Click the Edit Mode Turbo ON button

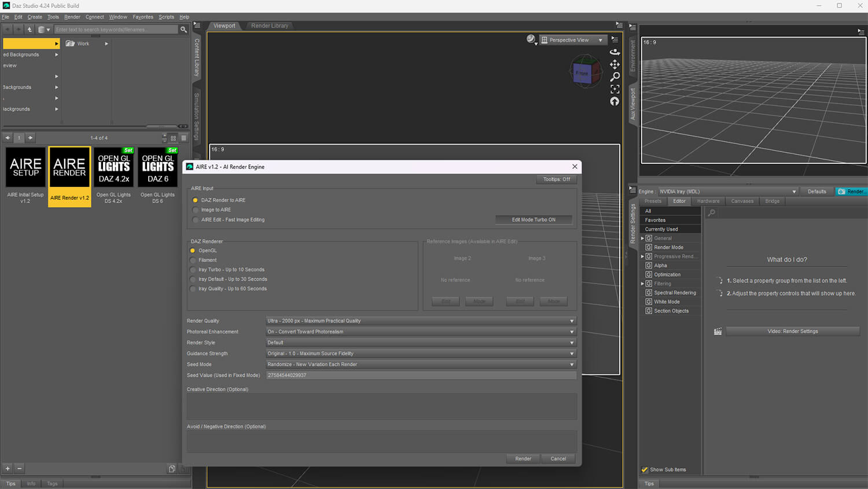coord(534,220)
